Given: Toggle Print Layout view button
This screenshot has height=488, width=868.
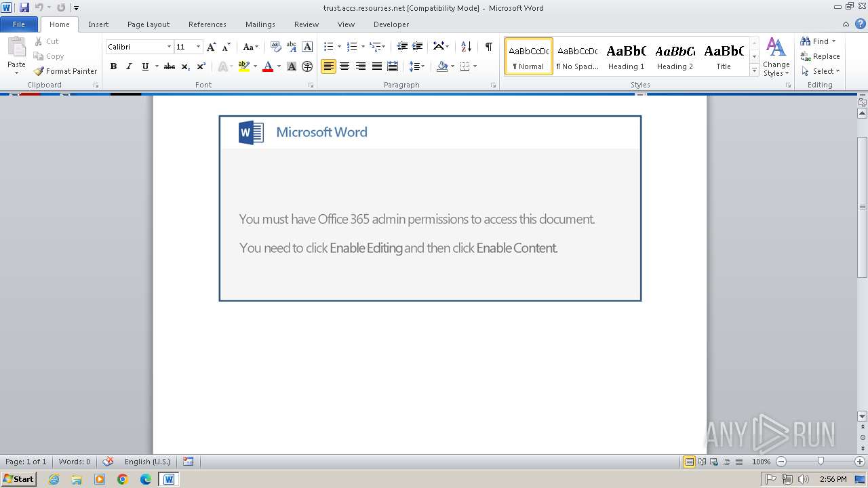Looking at the screenshot, I should pyautogui.click(x=689, y=462).
